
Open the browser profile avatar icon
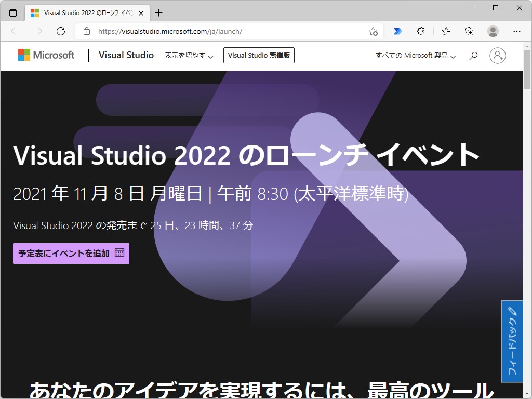pyautogui.click(x=494, y=31)
